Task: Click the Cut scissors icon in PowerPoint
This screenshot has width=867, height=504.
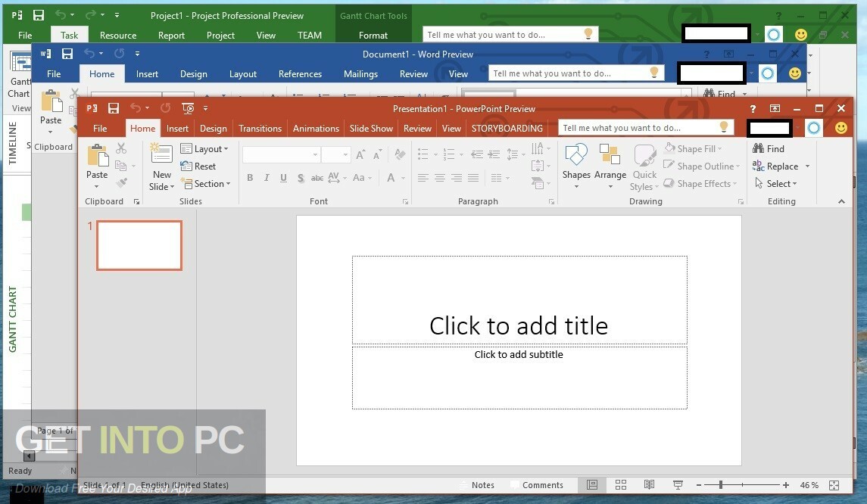Action: point(121,148)
